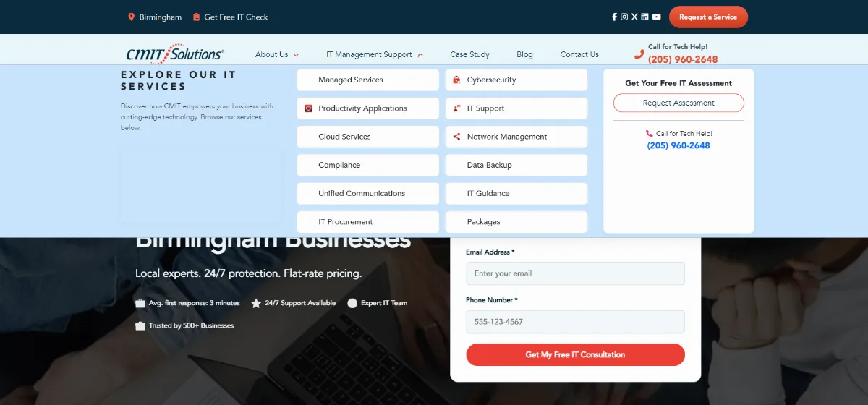This screenshot has height=405, width=868.
Task: Open the YouTube social icon
Action: (x=656, y=17)
